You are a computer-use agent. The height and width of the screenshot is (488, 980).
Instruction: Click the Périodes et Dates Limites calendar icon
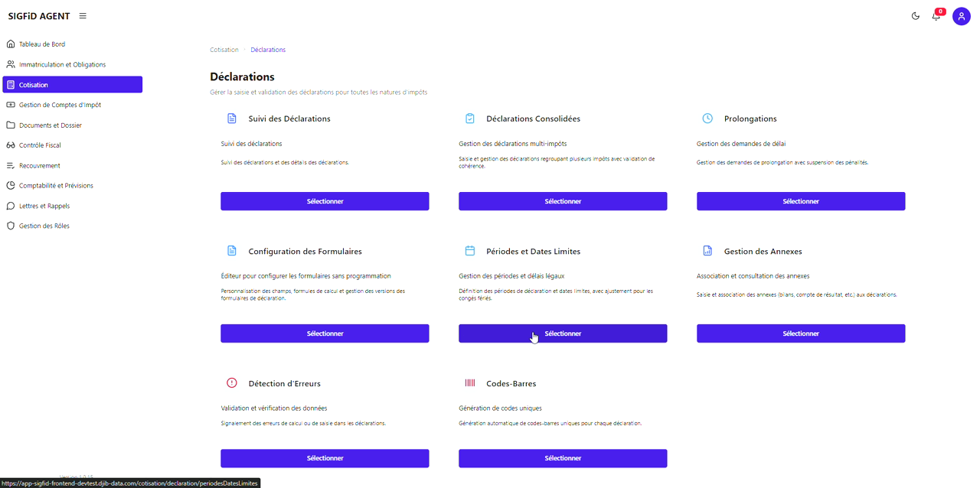(470, 251)
